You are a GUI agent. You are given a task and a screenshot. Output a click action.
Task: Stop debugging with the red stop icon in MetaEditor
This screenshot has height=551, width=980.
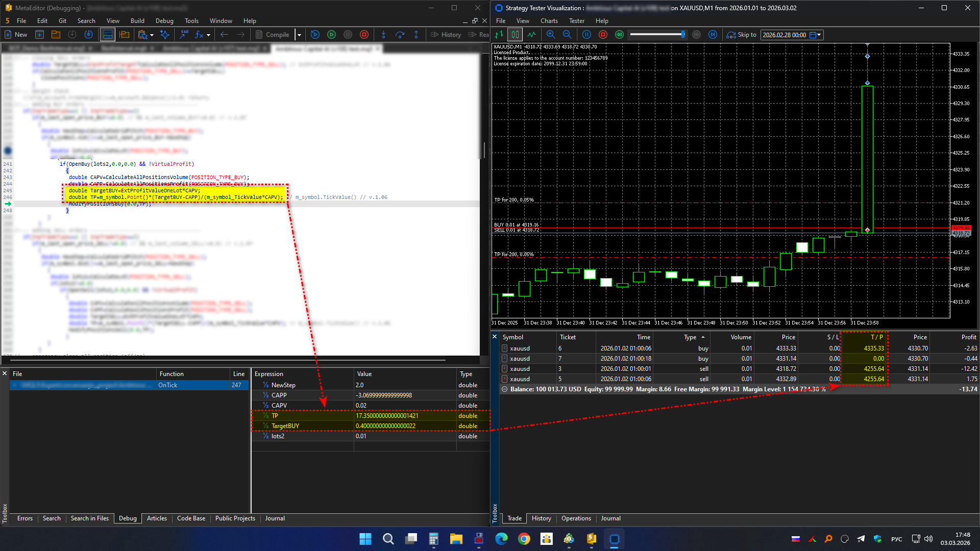coord(364,35)
